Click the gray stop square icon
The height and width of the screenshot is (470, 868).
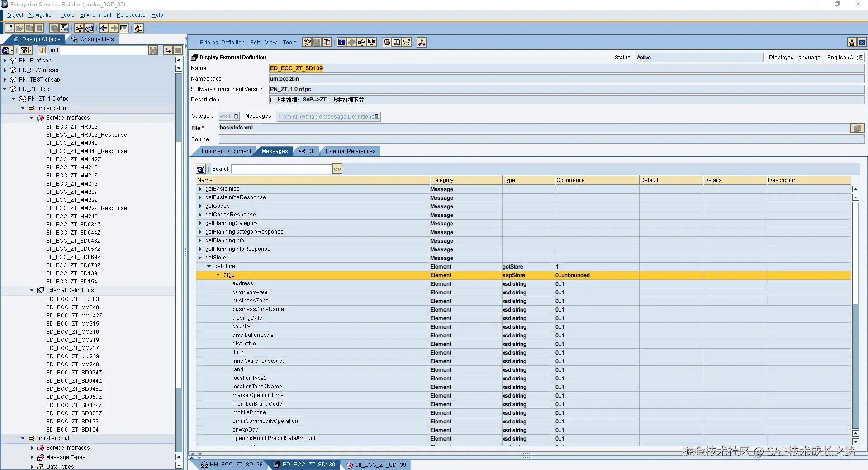(178, 50)
